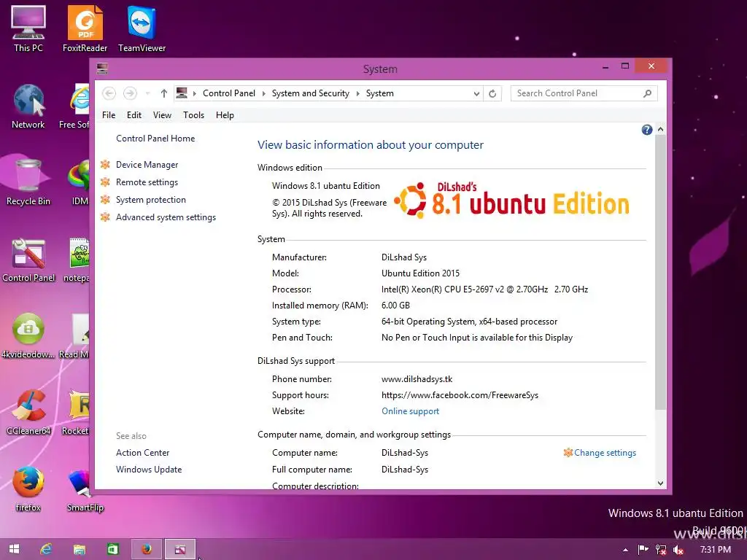
Task: Click the muted volume tray icon
Action: (678, 550)
